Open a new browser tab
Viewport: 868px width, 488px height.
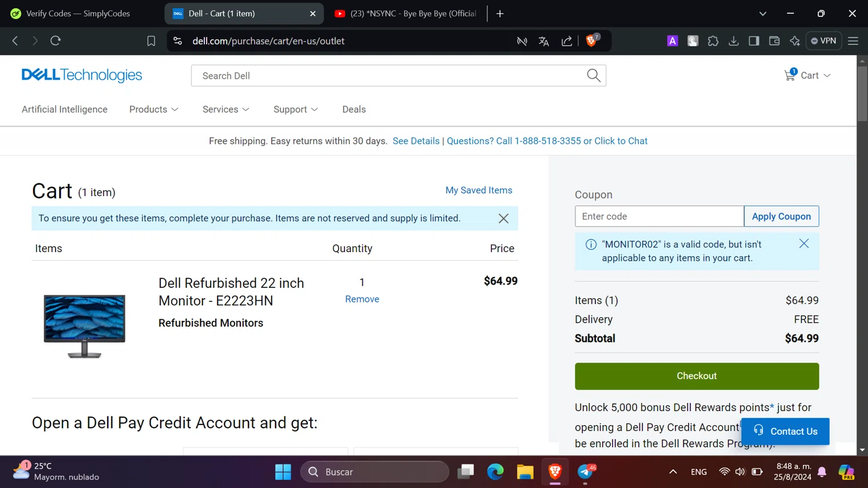pos(500,13)
